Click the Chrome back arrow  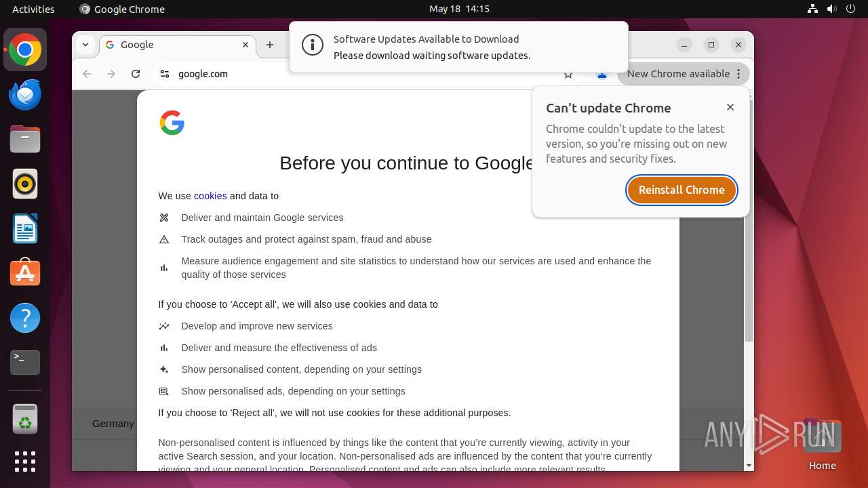(87, 74)
